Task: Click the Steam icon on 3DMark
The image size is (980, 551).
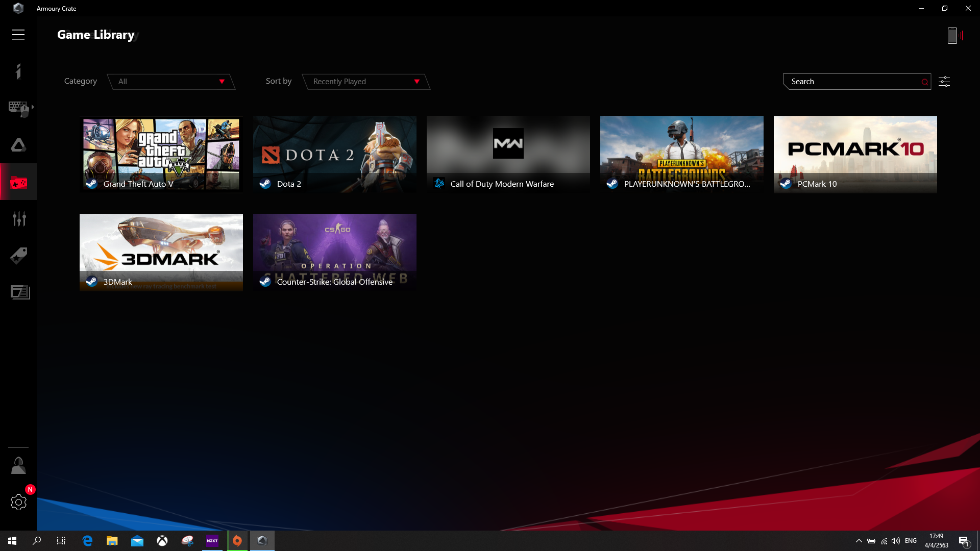Action: (x=91, y=282)
